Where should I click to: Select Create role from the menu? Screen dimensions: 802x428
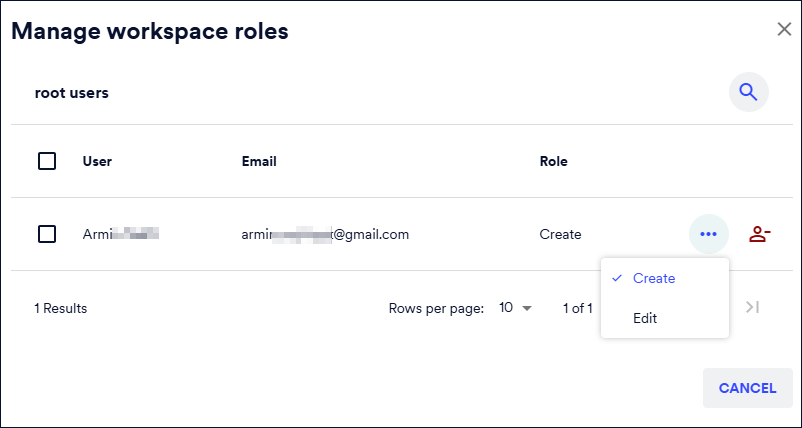click(654, 278)
